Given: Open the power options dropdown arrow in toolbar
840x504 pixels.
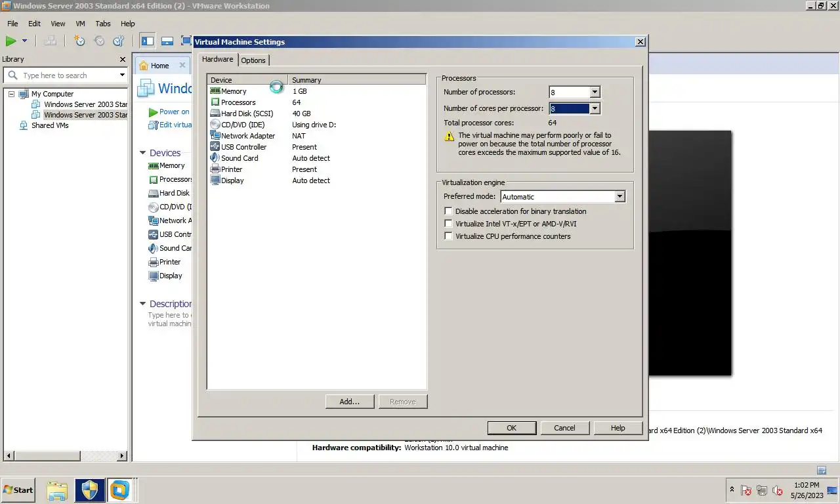Looking at the screenshot, I should coord(24,41).
